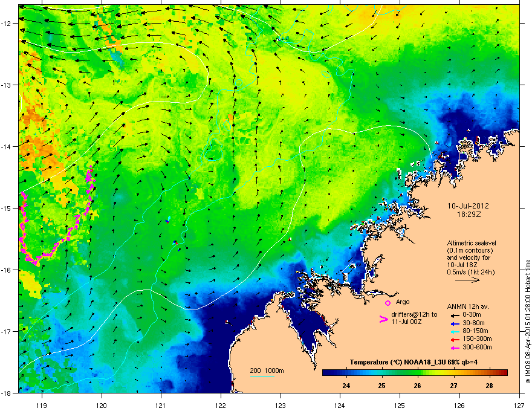
Task: Click the cyan 200 1000m bathymetry legend line
Action: 262,376
